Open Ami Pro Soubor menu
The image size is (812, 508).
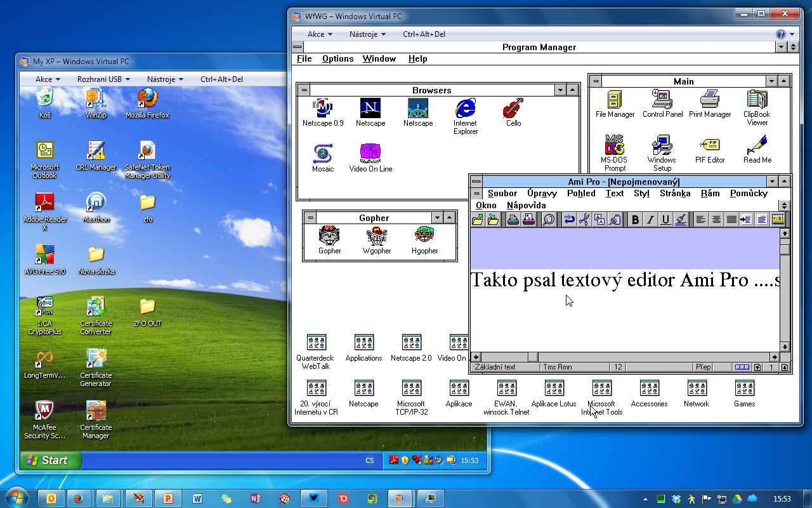[x=502, y=193]
